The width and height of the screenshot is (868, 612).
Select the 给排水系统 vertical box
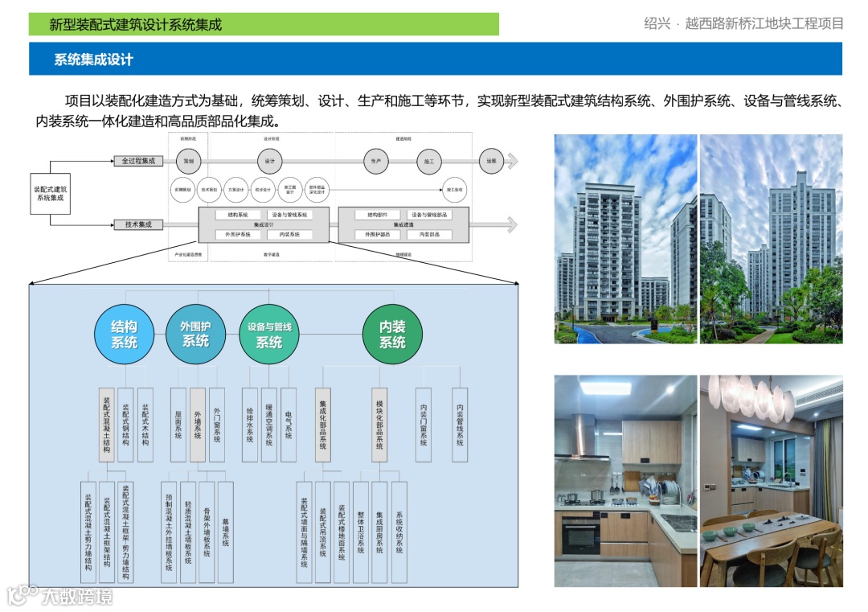click(x=250, y=425)
